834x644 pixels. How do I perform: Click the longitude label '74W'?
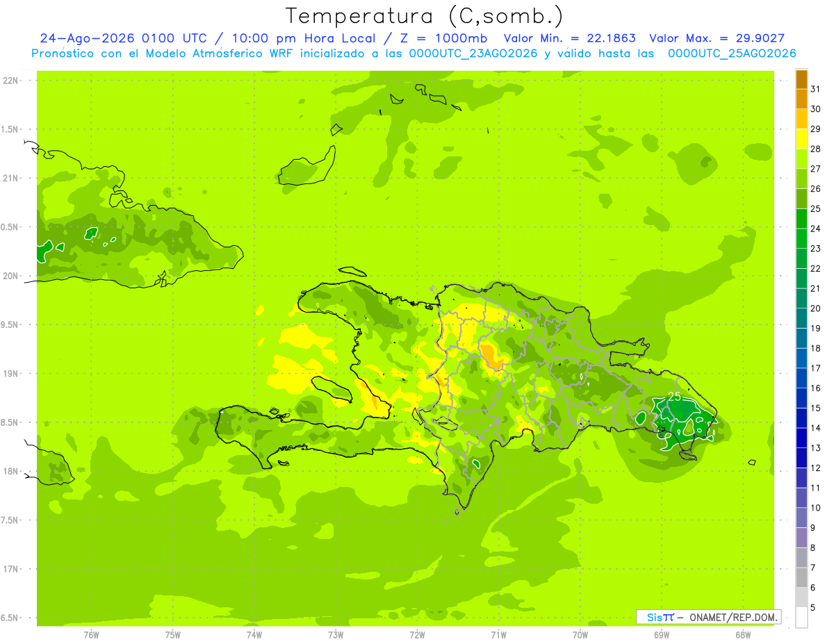click(x=254, y=635)
